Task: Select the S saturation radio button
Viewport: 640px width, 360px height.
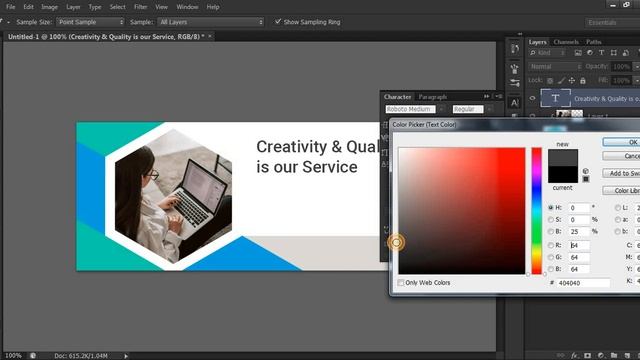Action: pyautogui.click(x=551, y=220)
